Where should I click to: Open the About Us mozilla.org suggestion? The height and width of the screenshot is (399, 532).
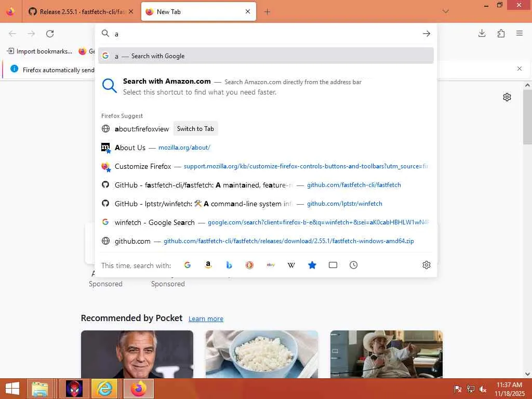pos(266,148)
